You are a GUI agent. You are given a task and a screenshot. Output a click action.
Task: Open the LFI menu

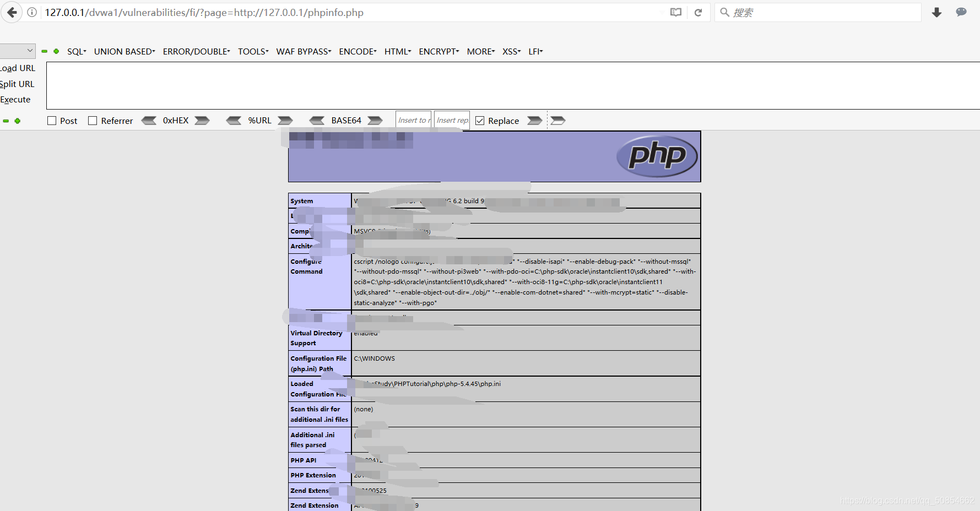pos(535,51)
